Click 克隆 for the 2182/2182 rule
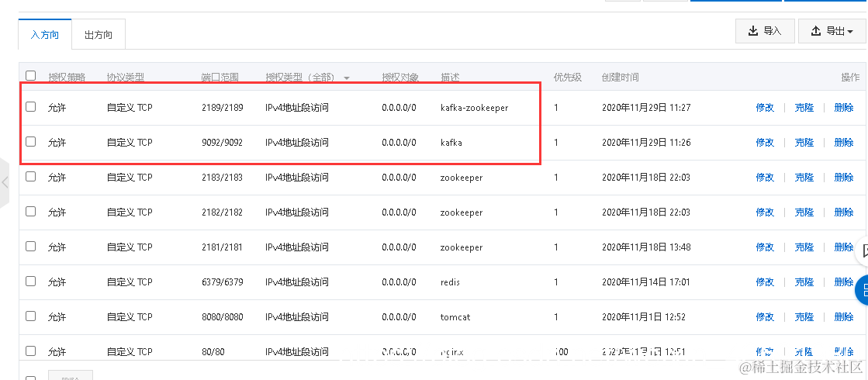Image resolution: width=868 pixels, height=380 pixels. [x=804, y=212]
